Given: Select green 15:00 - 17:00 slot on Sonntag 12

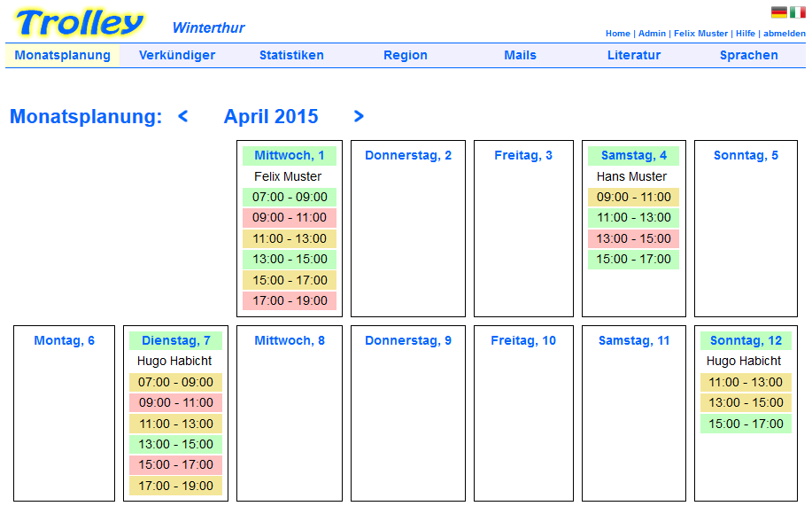Looking at the screenshot, I should click(746, 424).
